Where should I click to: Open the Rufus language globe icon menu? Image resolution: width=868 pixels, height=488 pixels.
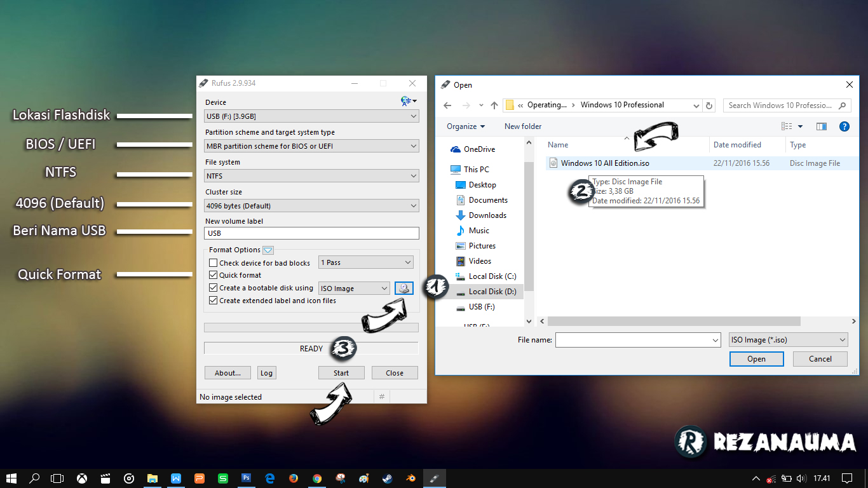pyautogui.click(x=408, y=101)
